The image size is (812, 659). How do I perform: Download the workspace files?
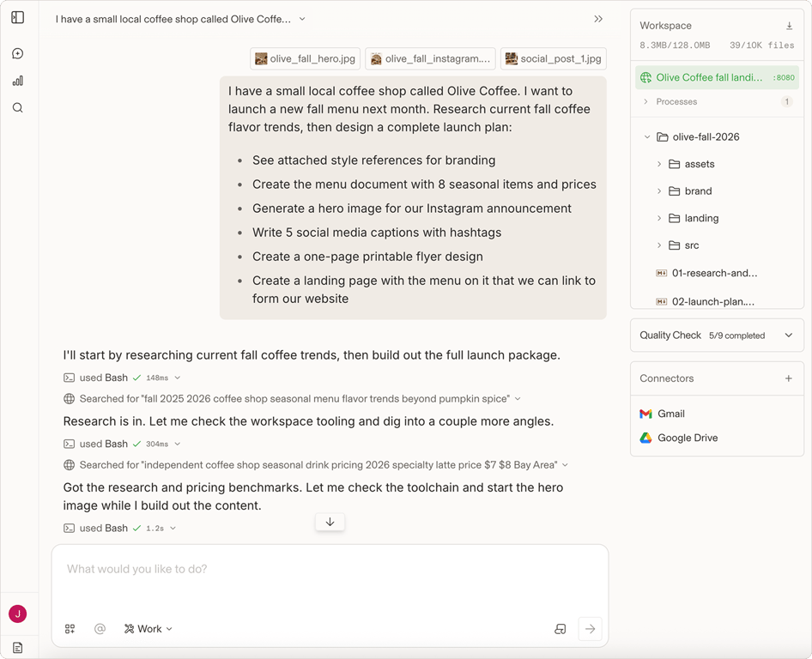[x=789, y=26]
